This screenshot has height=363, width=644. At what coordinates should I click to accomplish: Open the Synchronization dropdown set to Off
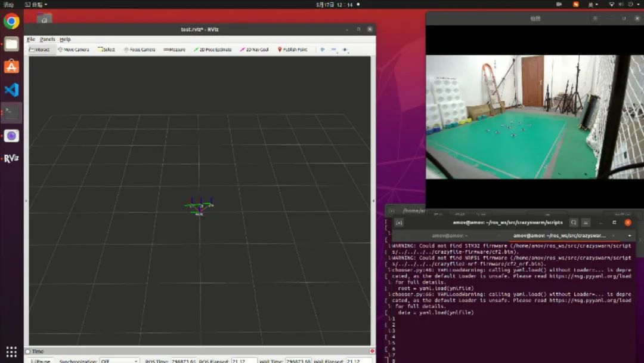click(x=119, y=361)
